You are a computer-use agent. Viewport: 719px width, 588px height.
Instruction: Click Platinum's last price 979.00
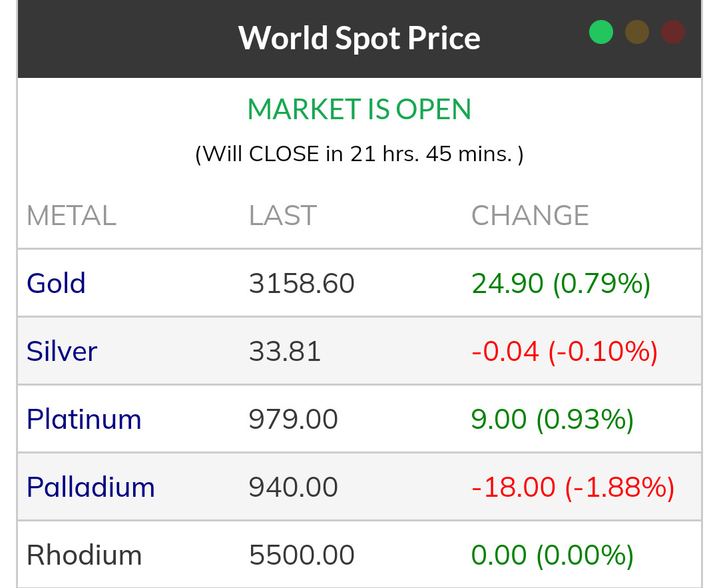tap(294, 420)
